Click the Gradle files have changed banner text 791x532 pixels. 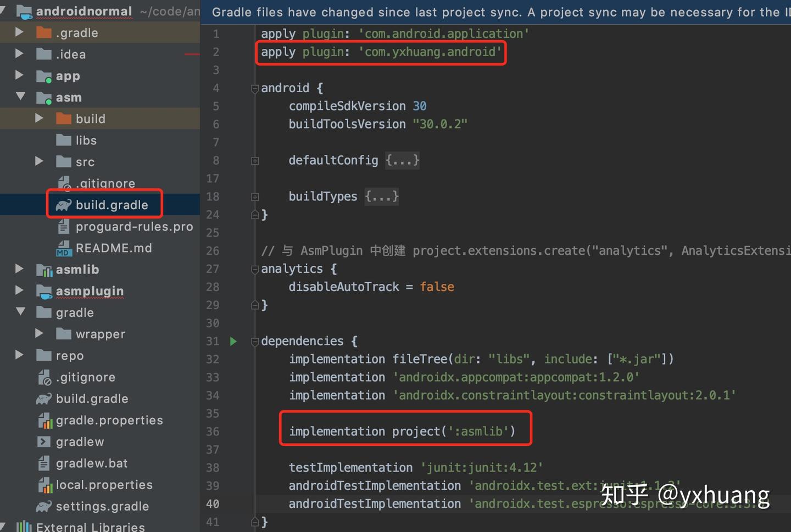(500, 12)
